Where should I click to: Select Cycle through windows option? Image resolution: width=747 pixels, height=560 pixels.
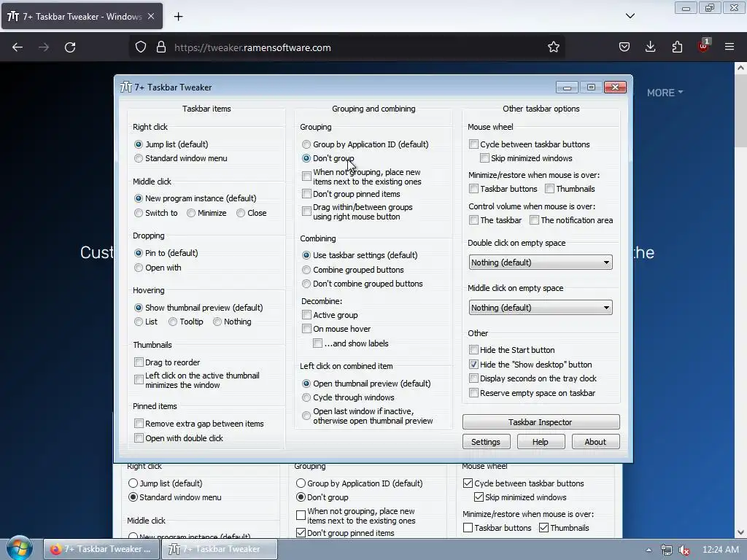coord(348,397)
